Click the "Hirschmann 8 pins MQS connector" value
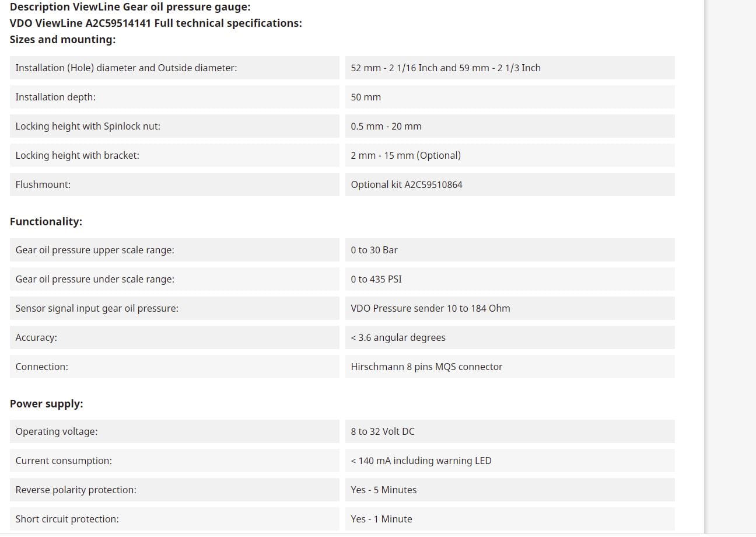The width and height of the screenshot is (756, 537). tap(426, 367)
